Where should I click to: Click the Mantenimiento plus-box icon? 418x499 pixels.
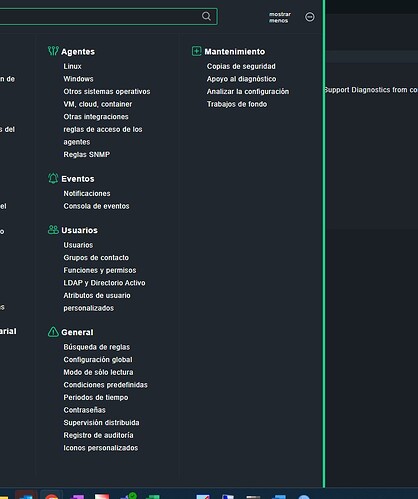click(196, 51)
